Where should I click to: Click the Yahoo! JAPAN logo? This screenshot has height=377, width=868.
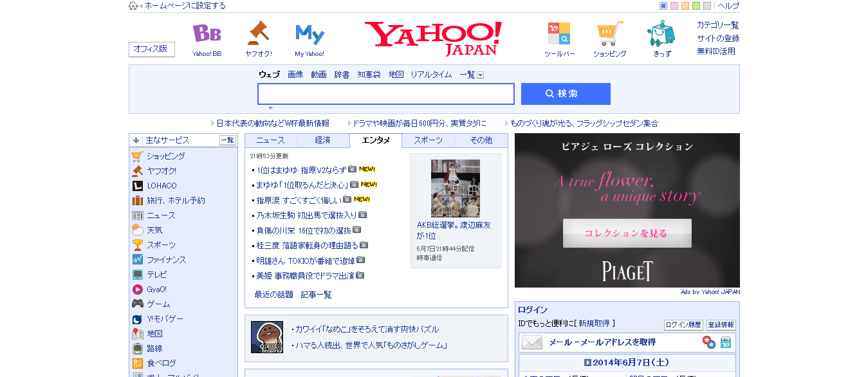pos(433,38)
